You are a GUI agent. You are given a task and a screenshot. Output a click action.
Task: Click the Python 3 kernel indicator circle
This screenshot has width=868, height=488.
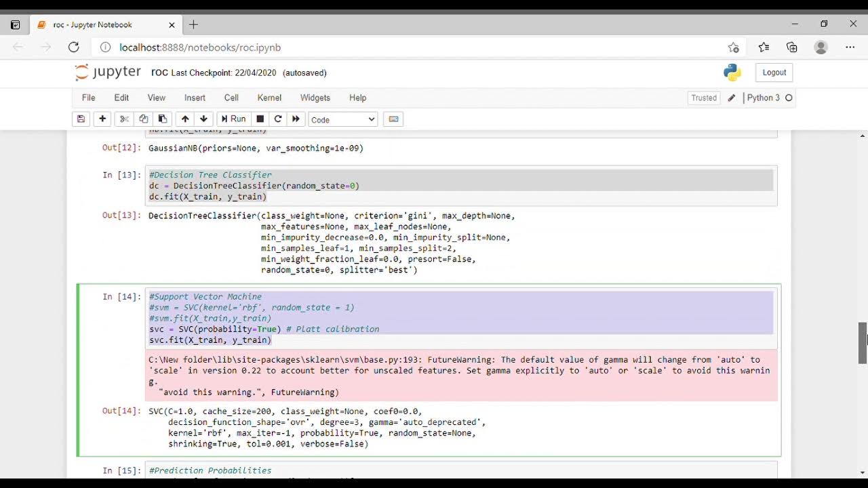tap(789, 98)
